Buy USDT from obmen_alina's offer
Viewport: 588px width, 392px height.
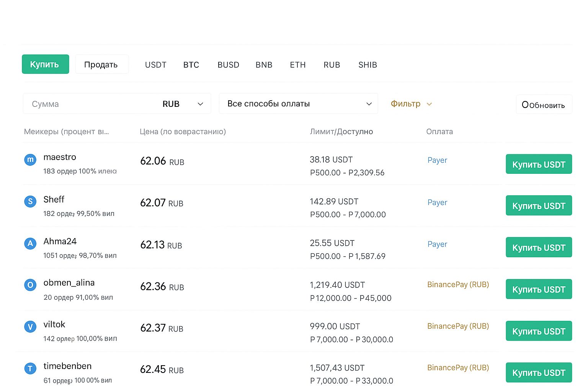[538, 289]
